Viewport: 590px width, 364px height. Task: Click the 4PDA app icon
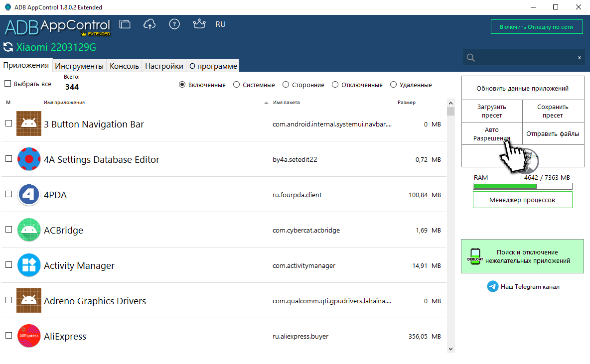point(29,194)
